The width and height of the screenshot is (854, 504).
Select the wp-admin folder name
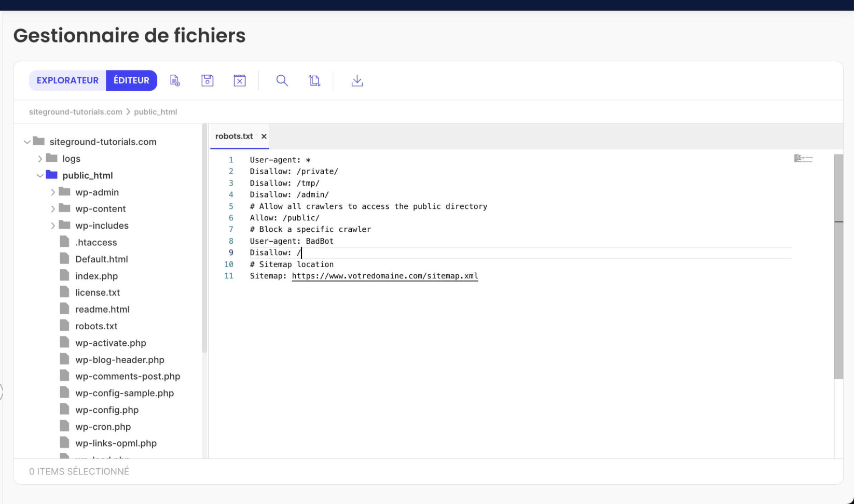click(97, 192)
